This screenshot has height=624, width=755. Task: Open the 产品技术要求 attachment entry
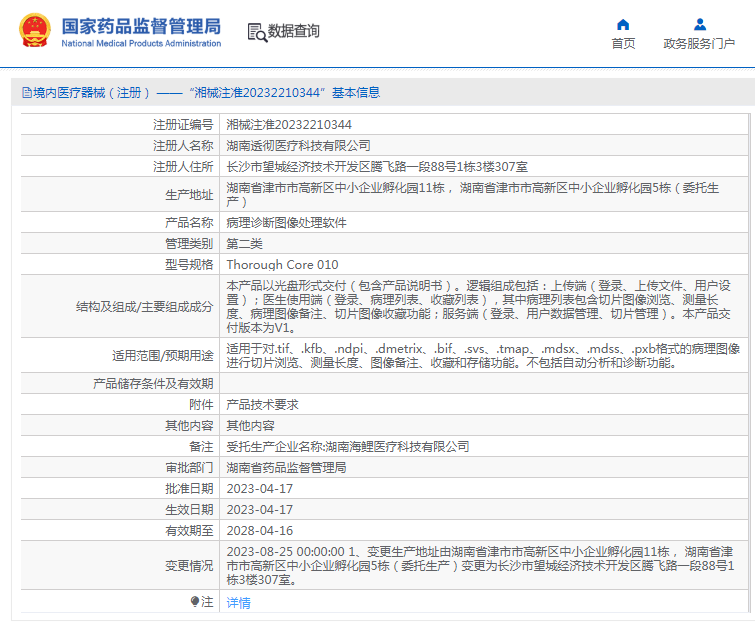tap(262, 404)
